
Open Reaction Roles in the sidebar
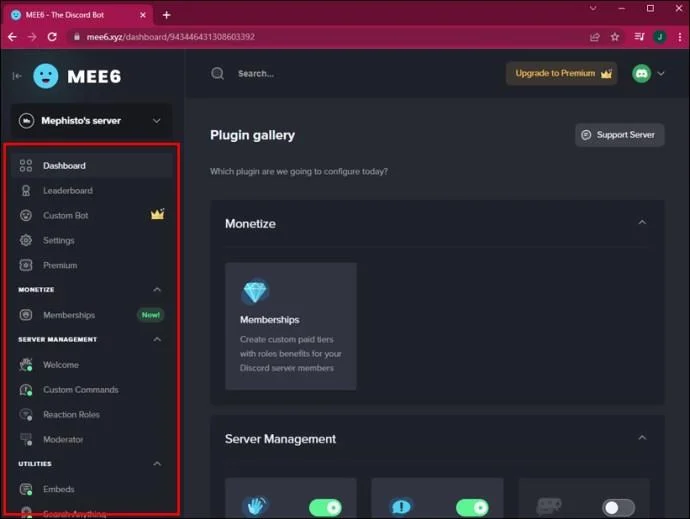pos(92,415)
